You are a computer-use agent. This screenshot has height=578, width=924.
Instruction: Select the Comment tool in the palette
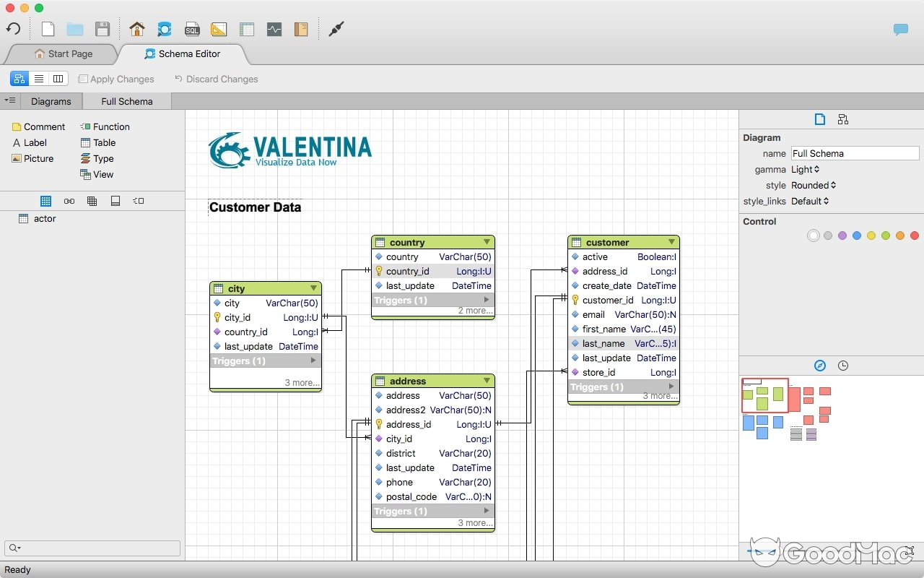pyautogui.click(x=38, y=126)
